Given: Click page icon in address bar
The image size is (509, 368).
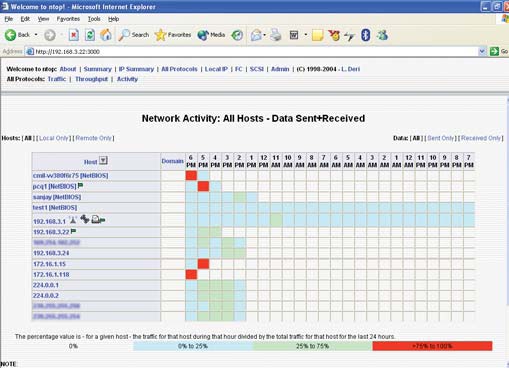Looking at the screenshot, I should 30,51.
